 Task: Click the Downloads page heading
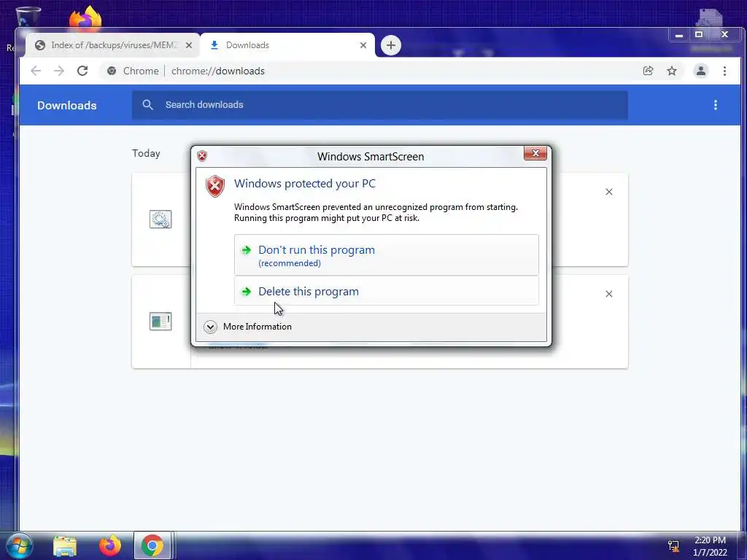tap(66, 105)
